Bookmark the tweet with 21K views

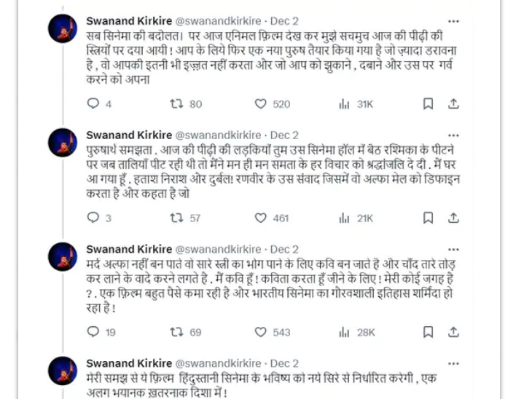[x=429, y=218]
